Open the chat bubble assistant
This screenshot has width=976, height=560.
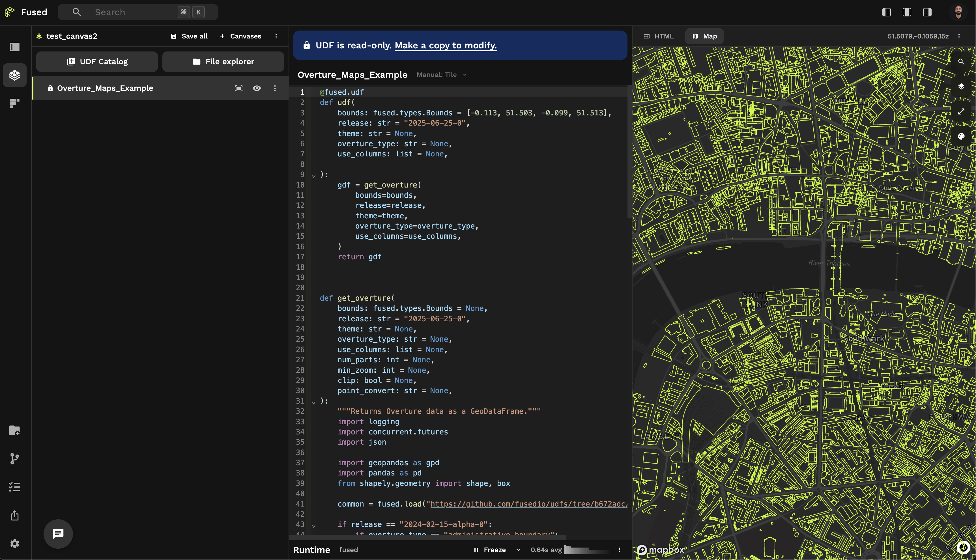coord(58,533)
